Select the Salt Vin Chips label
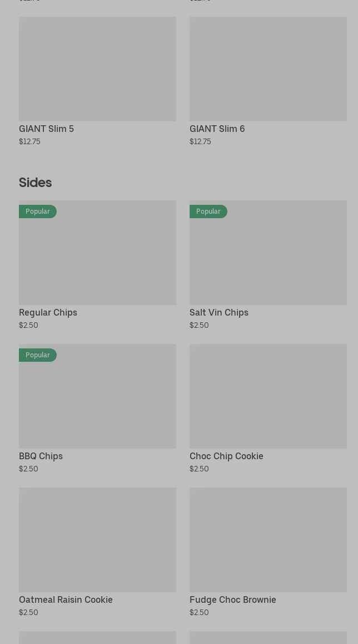Viewport: 358px width, 644px height. point(218,312)
